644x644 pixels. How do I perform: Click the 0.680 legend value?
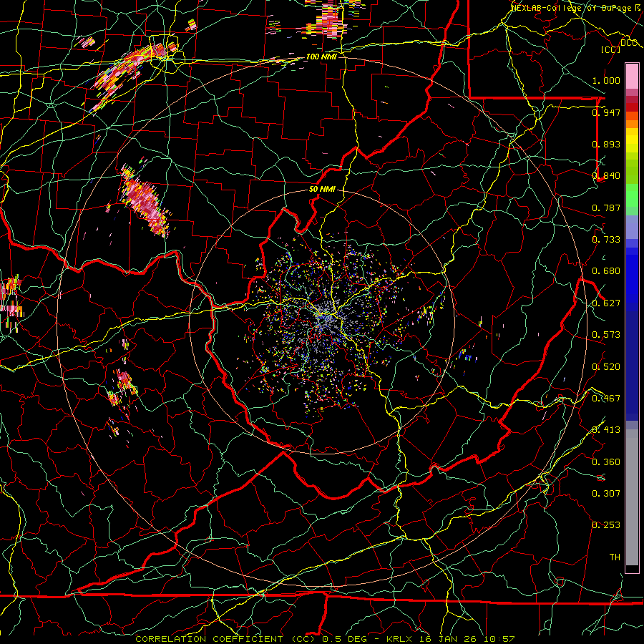[x=606, y=271]
